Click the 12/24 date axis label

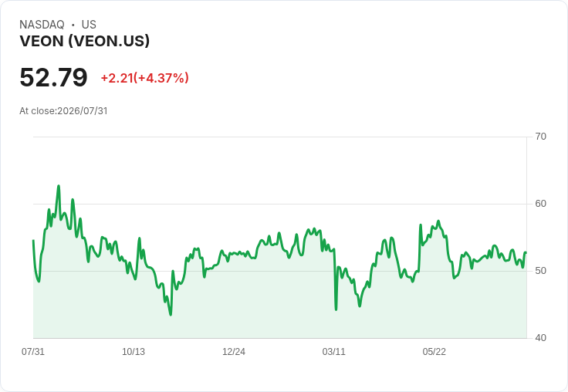(x=234, y=352)
